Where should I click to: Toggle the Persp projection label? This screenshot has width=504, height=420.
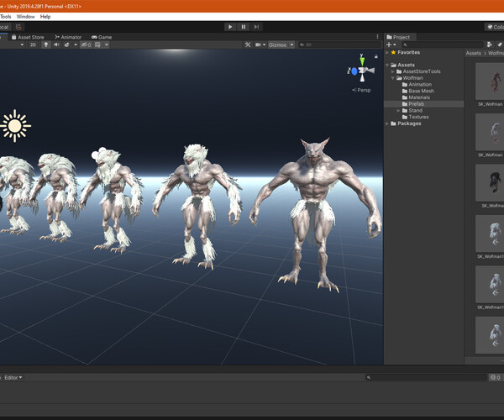(361, 90)
